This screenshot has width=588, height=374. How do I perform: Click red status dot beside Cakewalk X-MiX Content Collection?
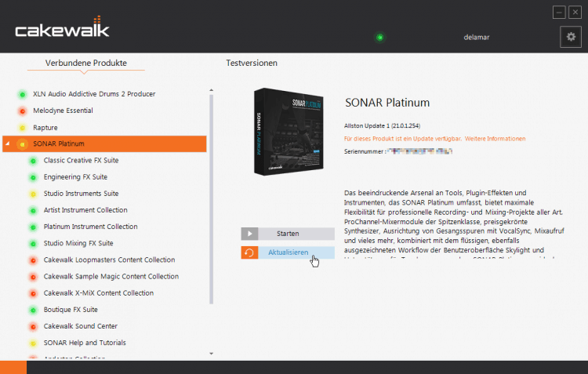pos(33,293)
